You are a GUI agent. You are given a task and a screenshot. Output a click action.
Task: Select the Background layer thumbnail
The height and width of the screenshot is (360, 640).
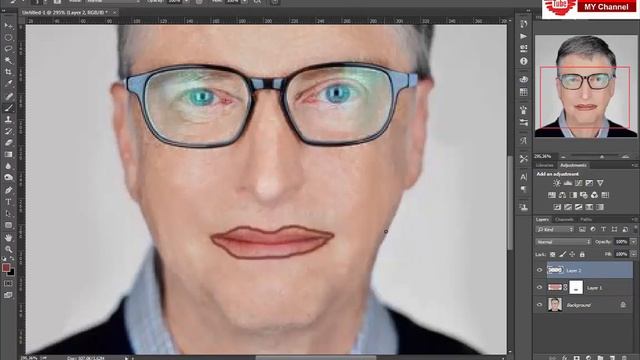[555, 304]
